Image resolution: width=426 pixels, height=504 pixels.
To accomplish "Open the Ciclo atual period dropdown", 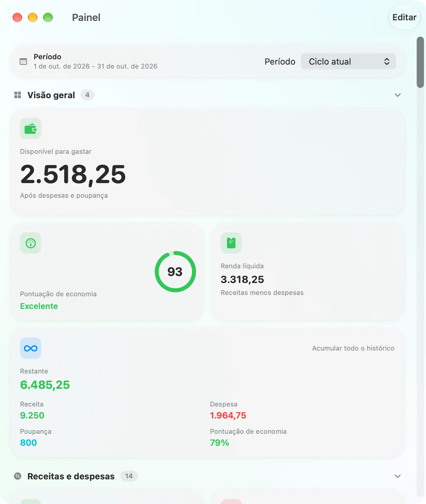I will click(x=348, y=62).
